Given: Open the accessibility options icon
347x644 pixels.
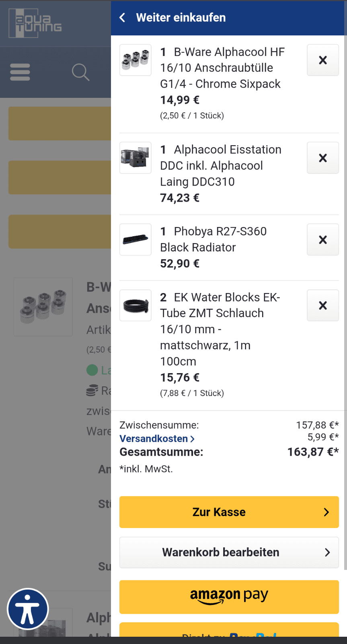Looking at the screenshot, I should tap(28, 609).
